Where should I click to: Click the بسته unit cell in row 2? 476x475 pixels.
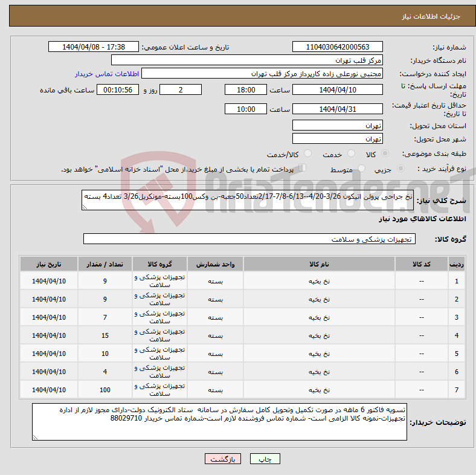[x=215, y=300]
